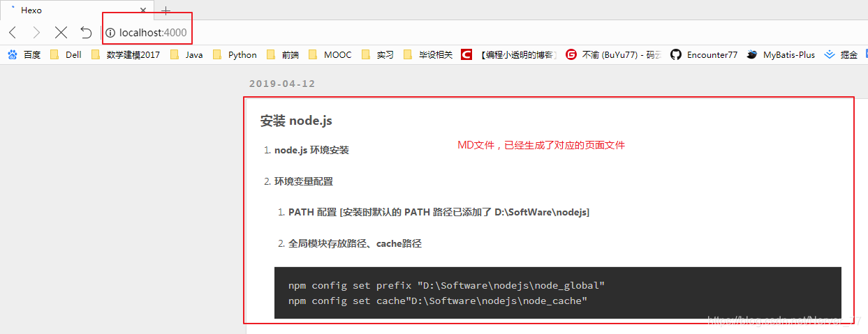
Task: Click the npm config set prefix line
Action: (x=446, y=286)
